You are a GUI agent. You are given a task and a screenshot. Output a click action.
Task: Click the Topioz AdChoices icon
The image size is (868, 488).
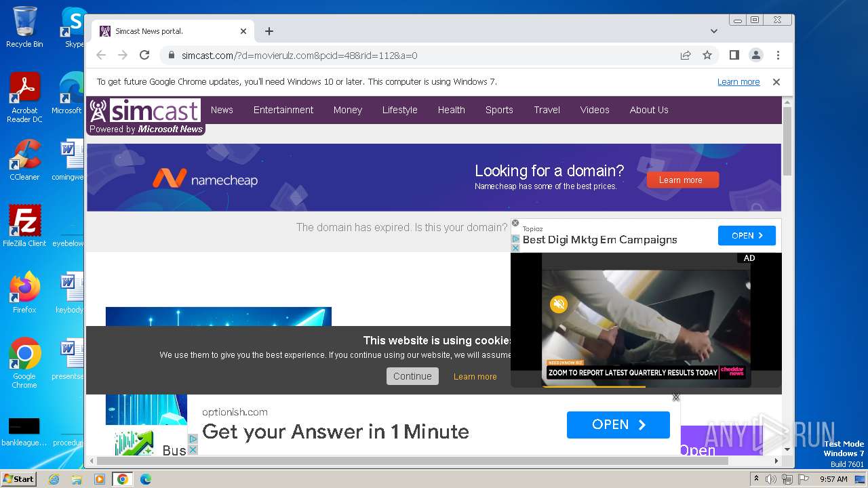(x=515, y=239)
